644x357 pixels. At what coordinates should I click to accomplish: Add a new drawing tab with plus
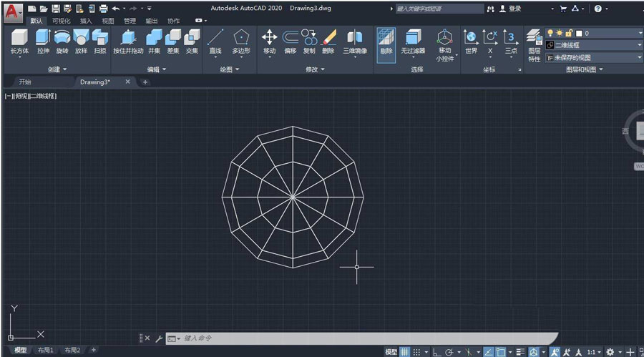click(145, 82)
